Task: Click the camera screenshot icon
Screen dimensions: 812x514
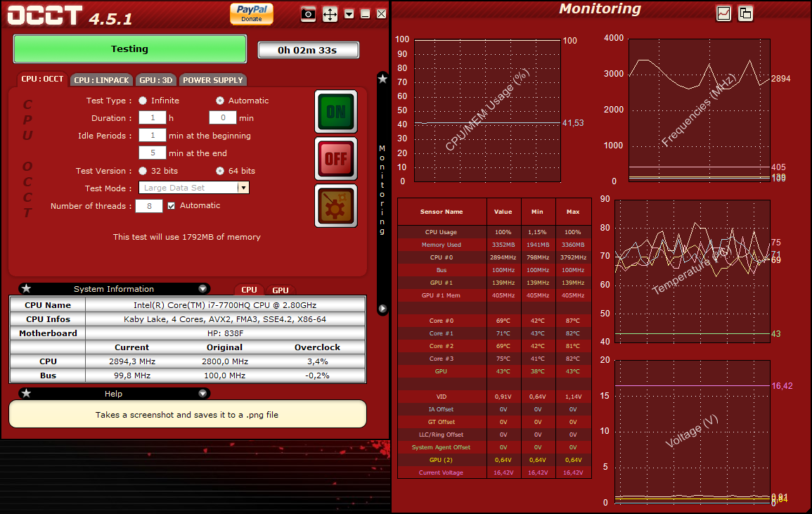Action: tap(308, 14)
